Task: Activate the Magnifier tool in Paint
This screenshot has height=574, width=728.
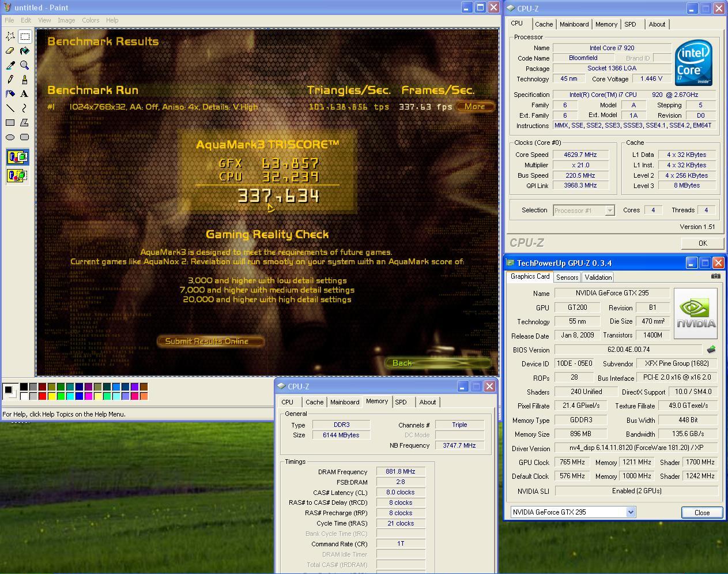Action: (x=25, y=65)
